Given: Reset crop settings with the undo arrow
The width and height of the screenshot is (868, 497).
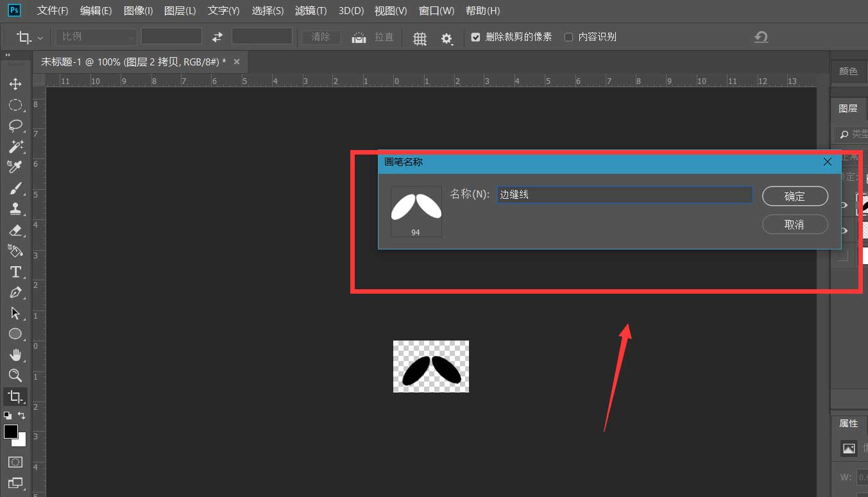Looking at the screenshot, I should coord(761,37).
